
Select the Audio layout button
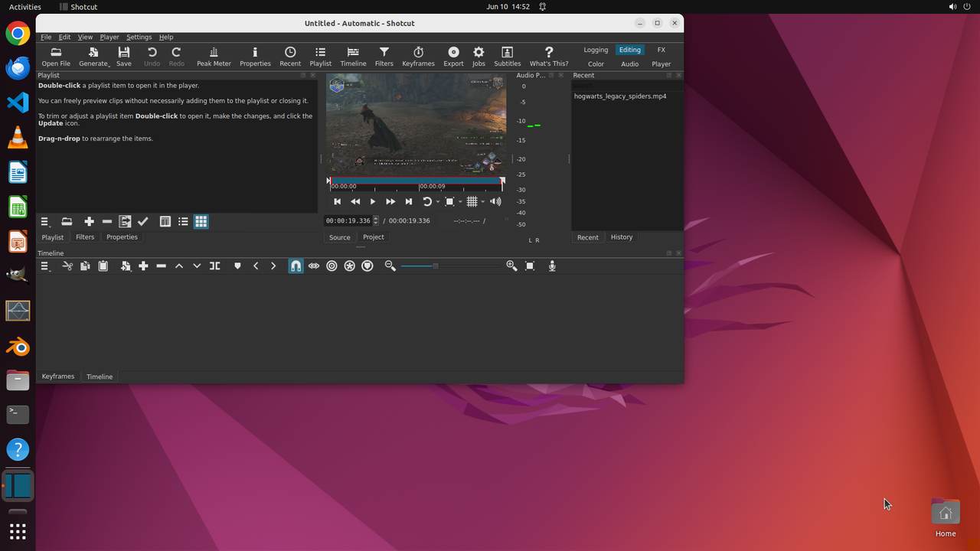click(629, 64)
